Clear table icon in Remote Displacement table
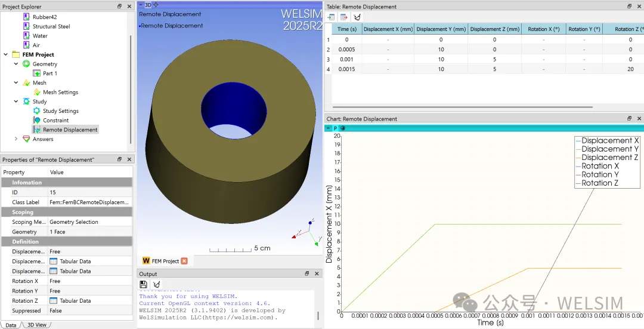The height and width of the screenshot is (329, 644). pos(357,17)
